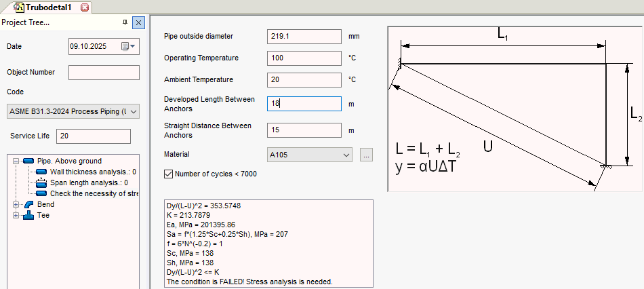Close the Trubodetal1 tab with red X

(x=84, y=7)
